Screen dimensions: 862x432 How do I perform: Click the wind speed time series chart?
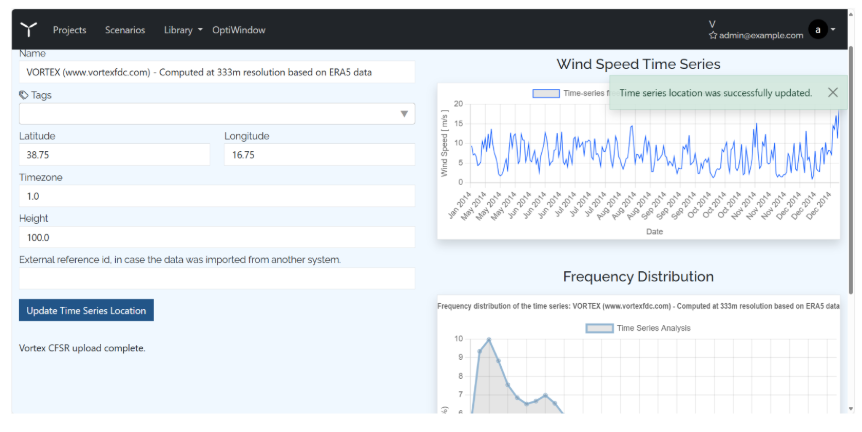[x=638, y=161]
